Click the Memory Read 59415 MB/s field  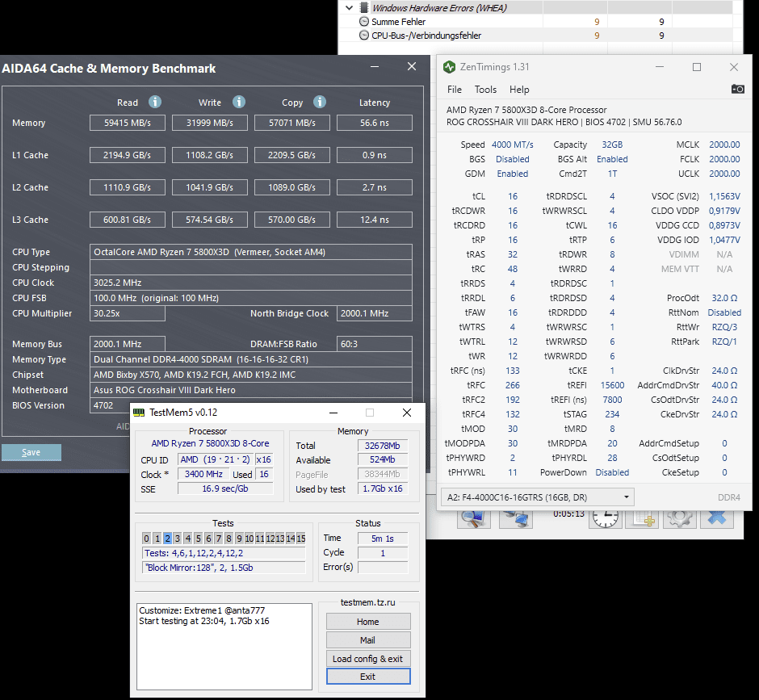click(128, 123)
